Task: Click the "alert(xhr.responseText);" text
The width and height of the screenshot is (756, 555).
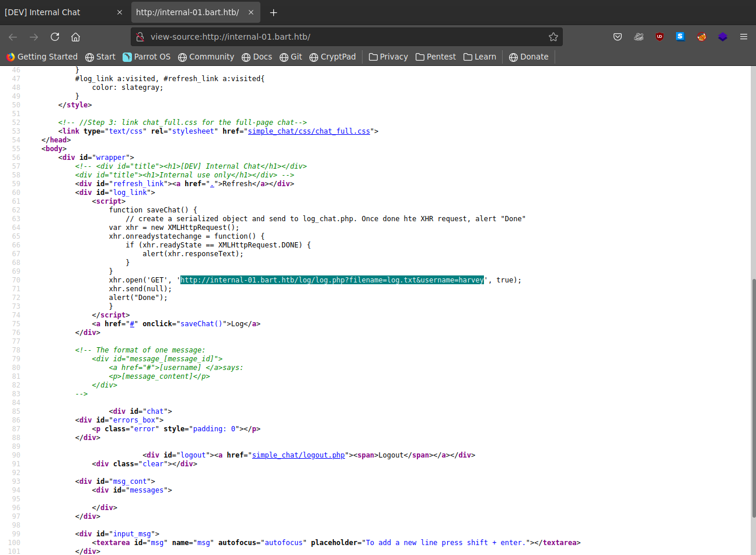Action: click(x=193, y=254)
